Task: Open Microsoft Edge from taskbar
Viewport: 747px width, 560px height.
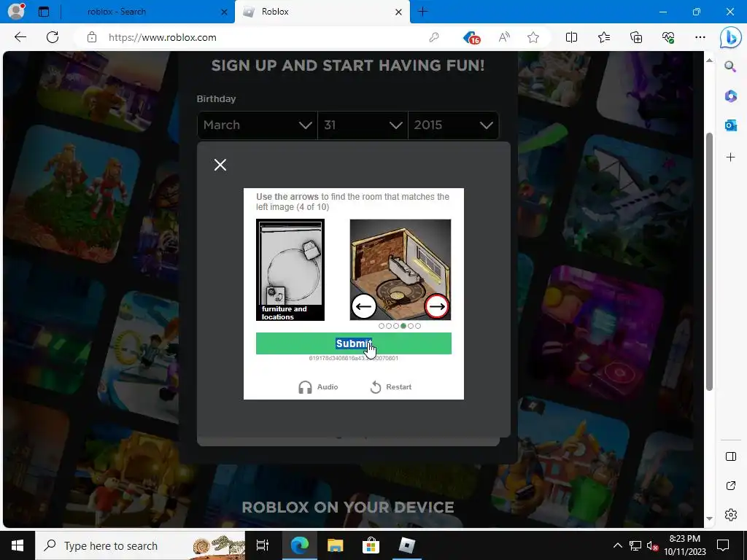Action: 300,545
